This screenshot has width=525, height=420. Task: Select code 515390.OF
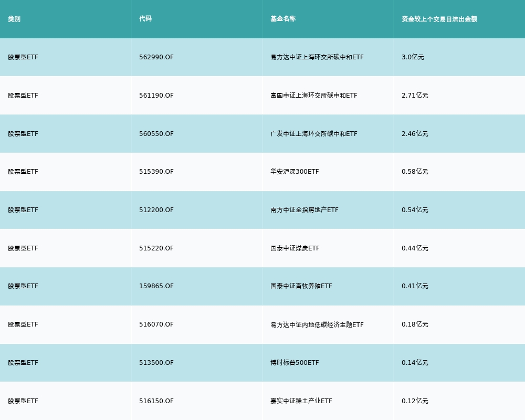pos(156,172)
